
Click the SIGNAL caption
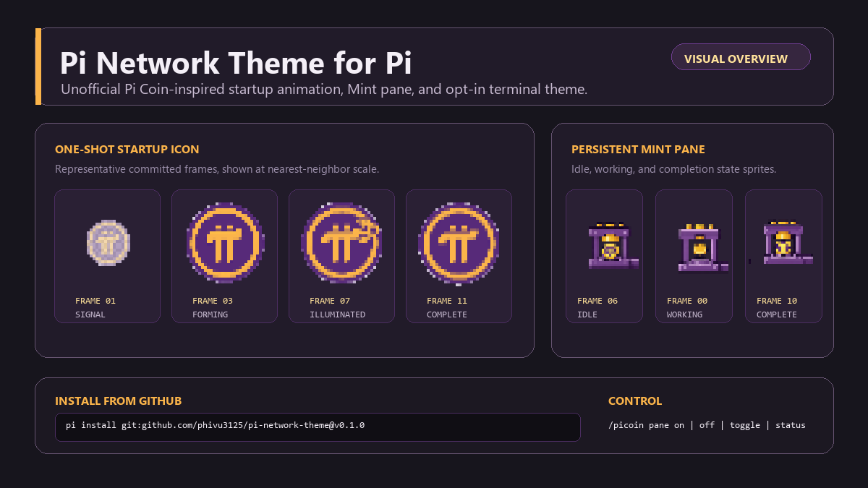(x=90, y=314)
